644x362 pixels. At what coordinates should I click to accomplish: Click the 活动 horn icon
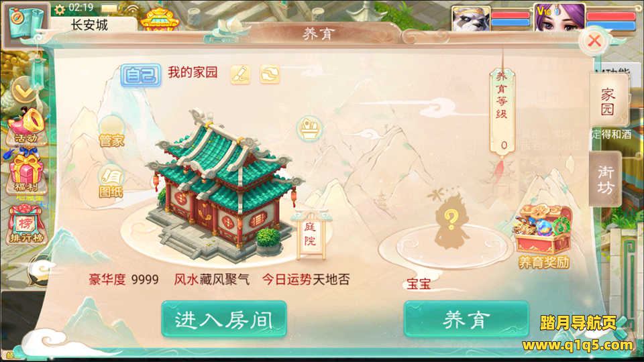point(26,127)
